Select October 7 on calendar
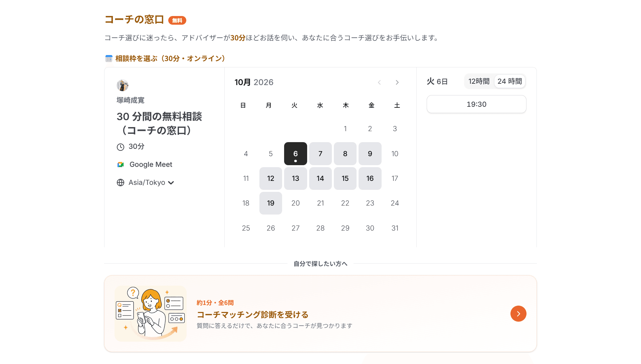This screenshot has height=364, width=641. (x=320, y=153)
